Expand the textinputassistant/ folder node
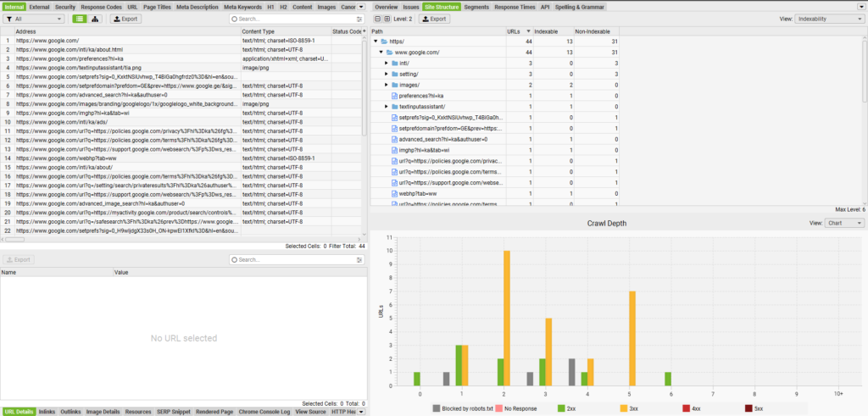Viewport: 868px width, 416px height. [x=387, y=106]
